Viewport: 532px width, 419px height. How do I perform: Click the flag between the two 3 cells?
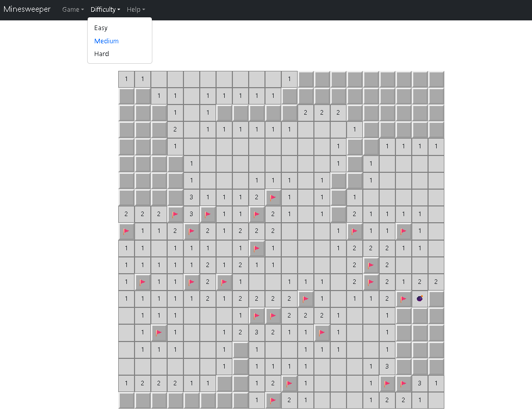pos(175,214)
